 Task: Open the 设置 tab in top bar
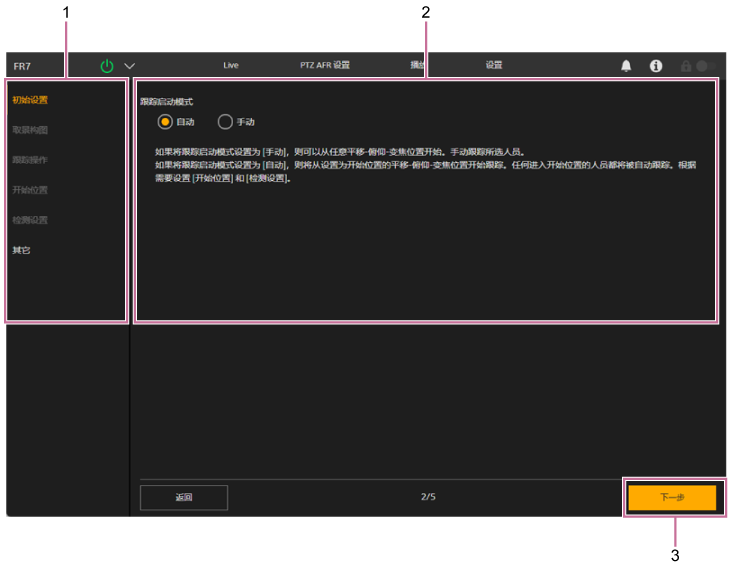pos(494,66)
